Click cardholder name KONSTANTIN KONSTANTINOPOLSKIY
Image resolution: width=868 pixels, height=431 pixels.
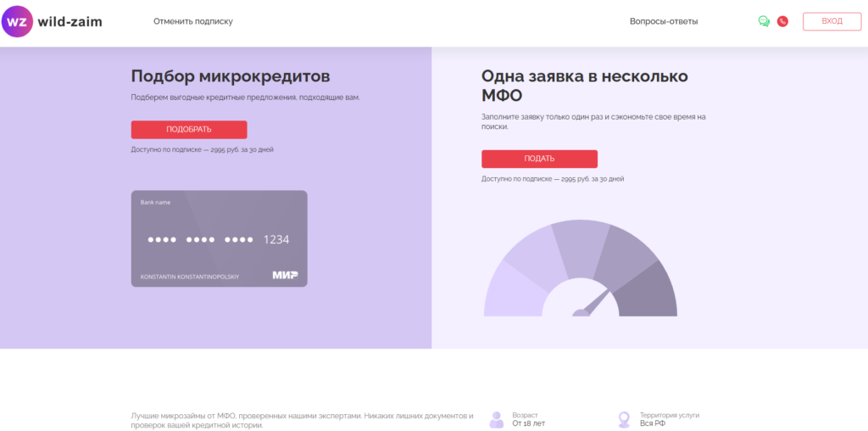pos(190,277)
